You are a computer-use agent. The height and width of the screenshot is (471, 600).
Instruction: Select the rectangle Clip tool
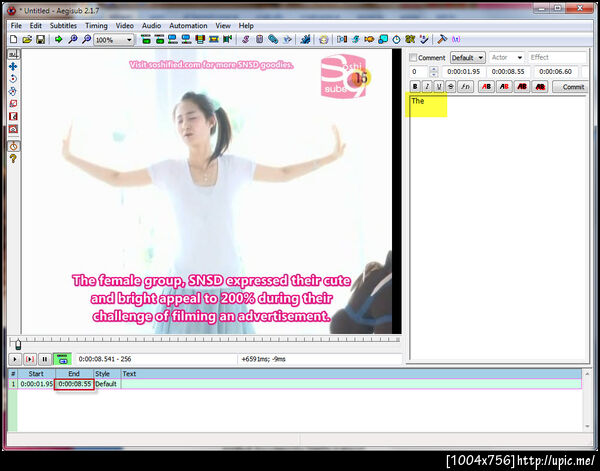[x=13, y=116]
